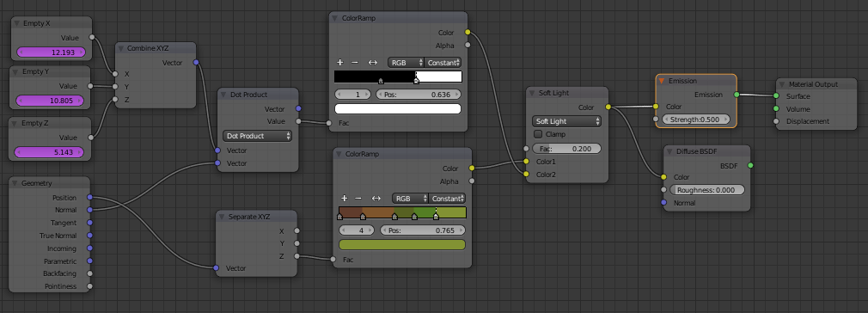Collapse the Empty Y node
Viewport: 868px width, 313px height.
coord(16,72)
